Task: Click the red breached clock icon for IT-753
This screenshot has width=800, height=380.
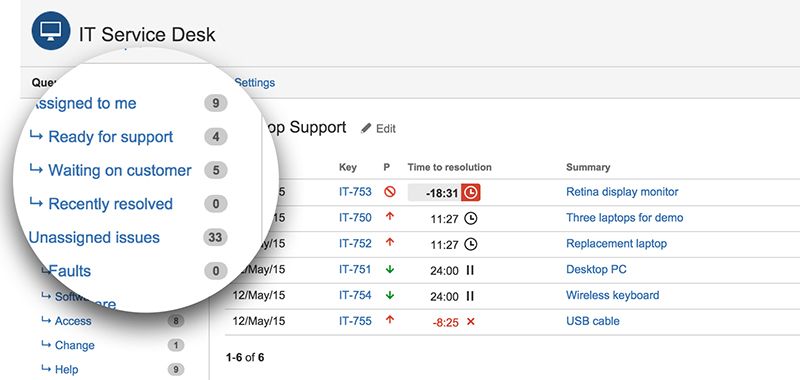Action: coord(471,192)
